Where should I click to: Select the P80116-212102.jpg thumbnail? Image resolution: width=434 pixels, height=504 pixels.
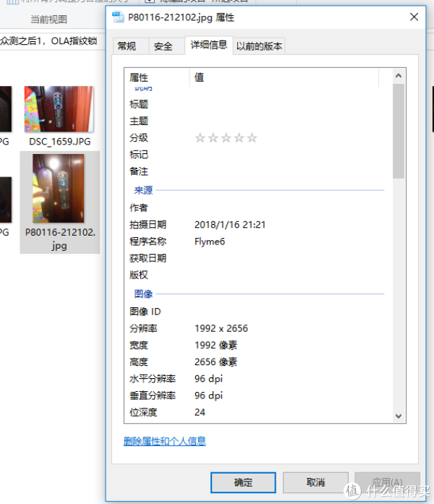point(59,188)
